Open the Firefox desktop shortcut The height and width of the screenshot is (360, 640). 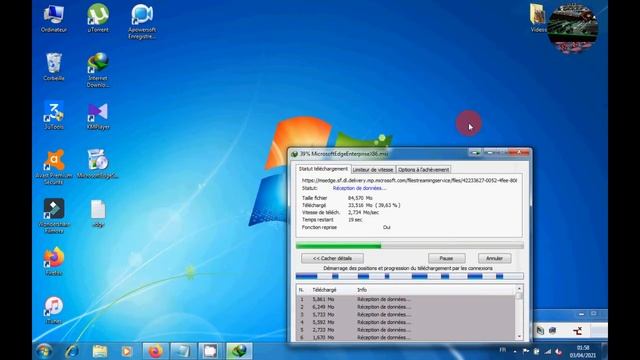point(54,261)
